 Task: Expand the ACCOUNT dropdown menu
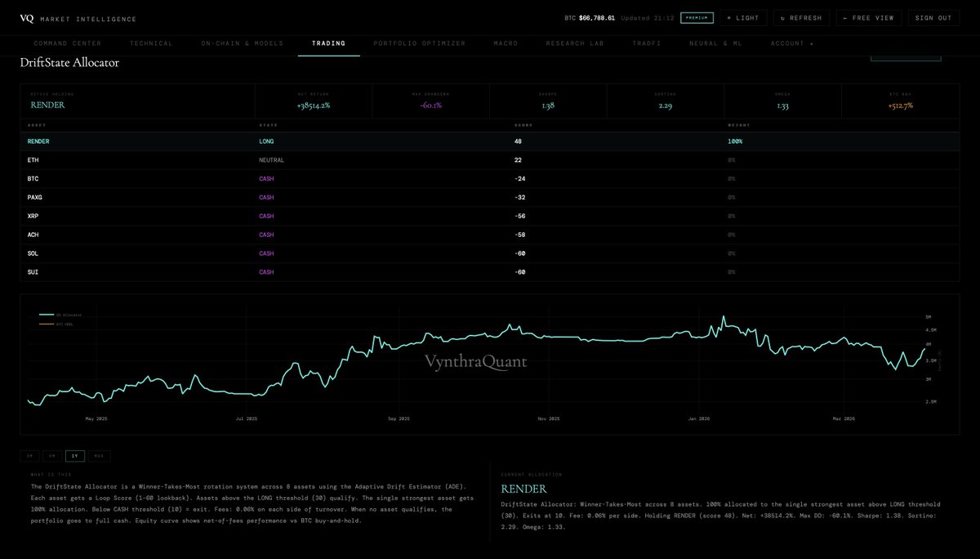click(x=792, y=43)
